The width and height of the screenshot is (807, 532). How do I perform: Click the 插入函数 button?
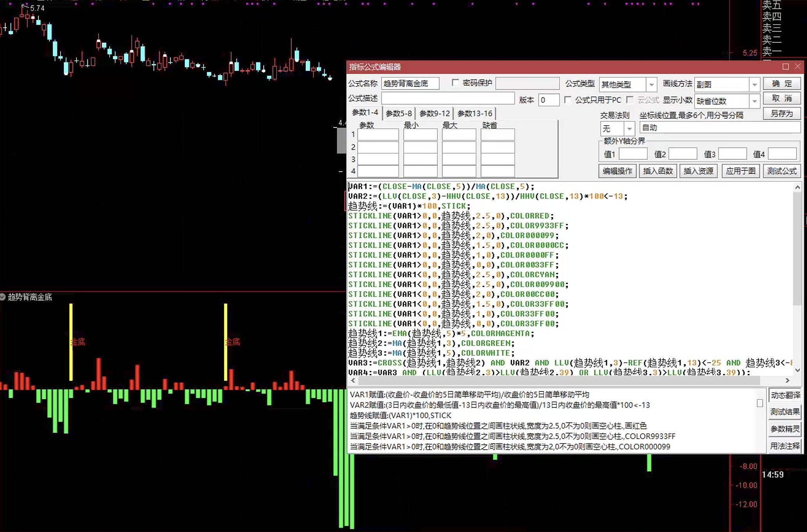tap(658, 171)
